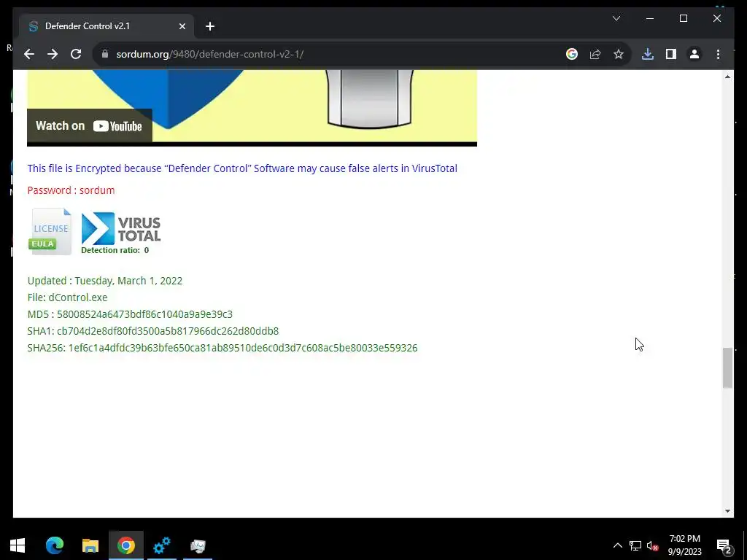Open the blue gears taskbar app

(x=161, y=545)
